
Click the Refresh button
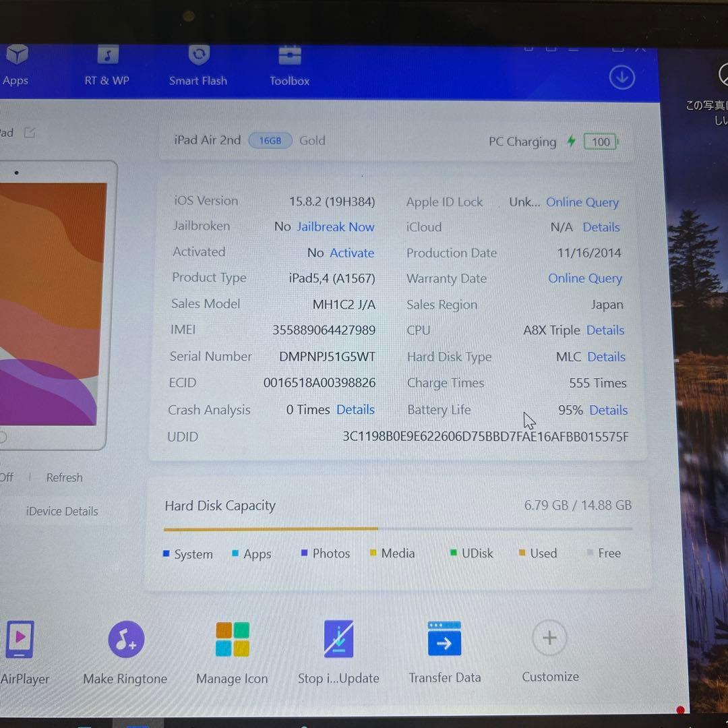click(64, 477)
